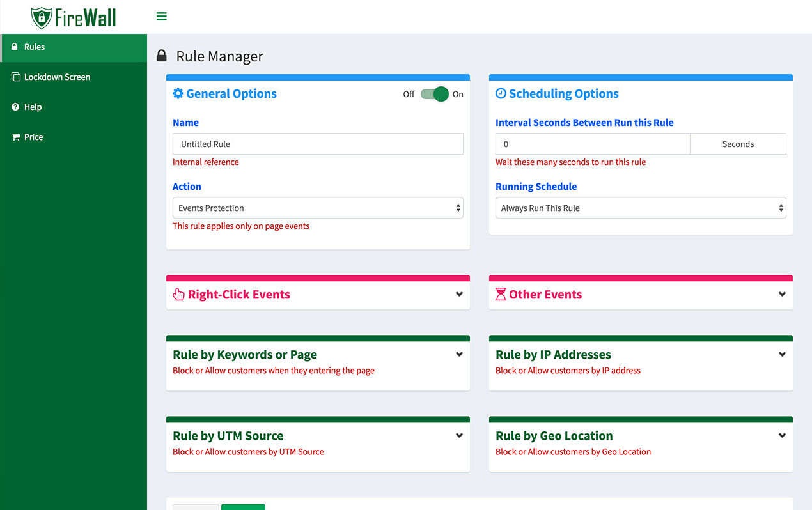Screen dimensions: 812x510
Task: Open the Action Events Protection dropdown
Action: [x=318, y=208]
